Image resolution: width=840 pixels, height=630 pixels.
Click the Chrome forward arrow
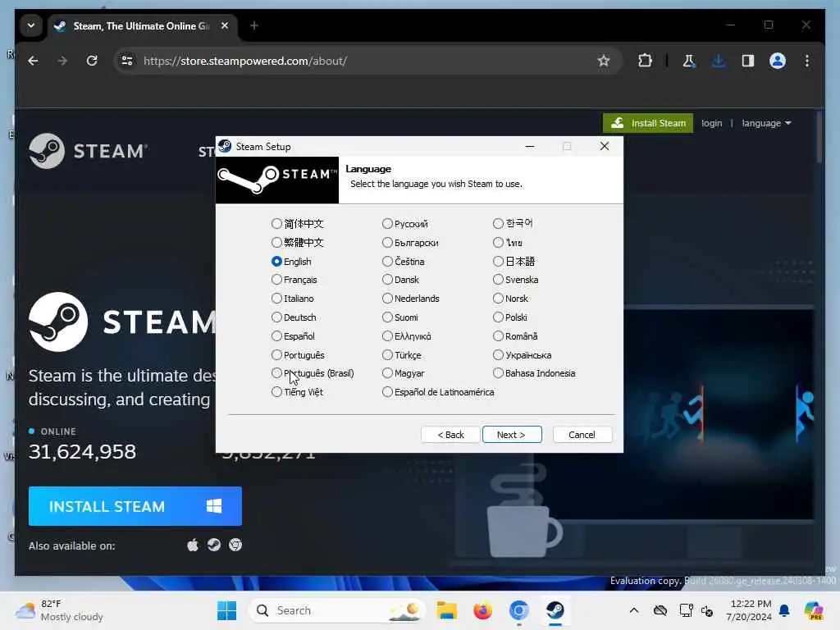point(62,61)
